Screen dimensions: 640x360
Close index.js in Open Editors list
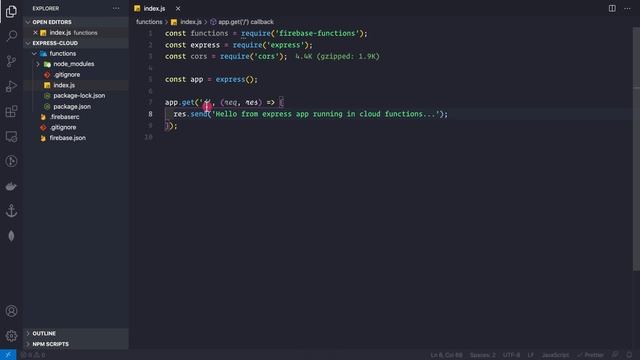[36, 33]
